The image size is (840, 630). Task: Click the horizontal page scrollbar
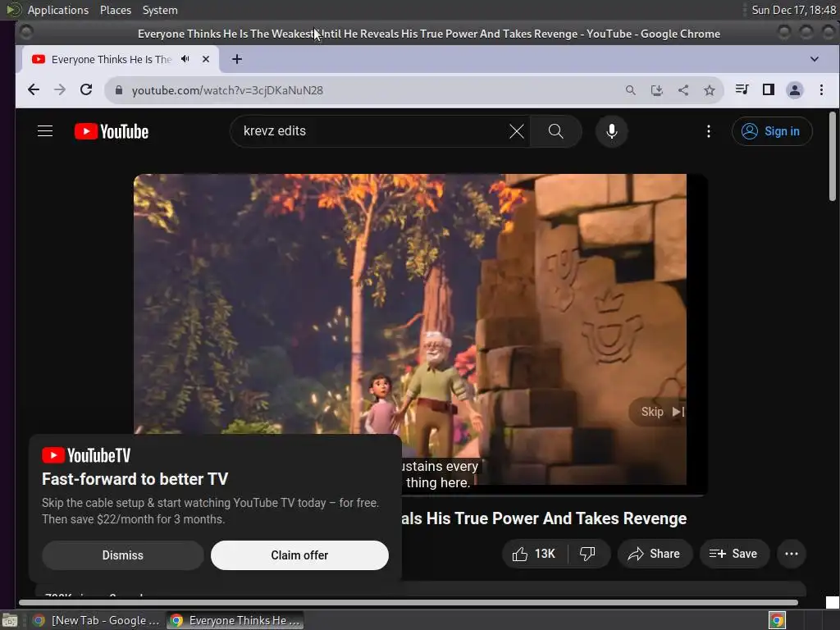click(x=409, y=603)
